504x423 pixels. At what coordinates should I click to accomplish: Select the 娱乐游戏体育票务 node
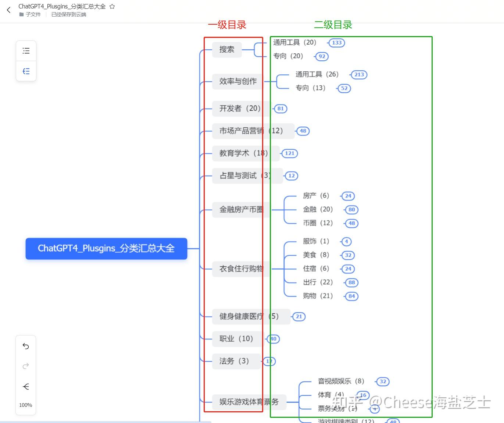249,402
